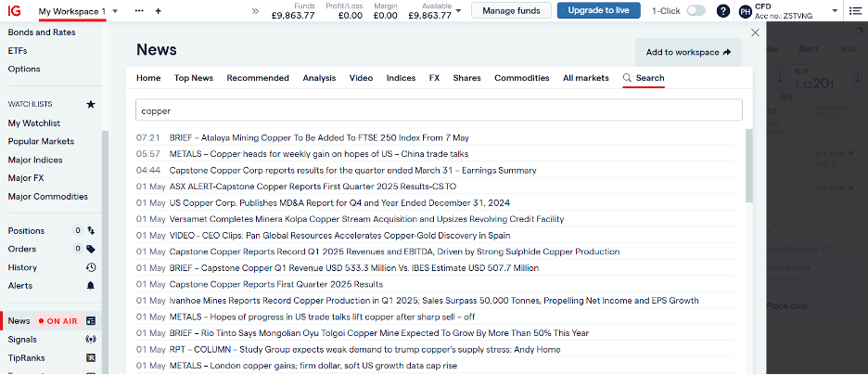
Task: Expand the account summary double-chevron
Action: pyautogui.click(x=255, y=10)
